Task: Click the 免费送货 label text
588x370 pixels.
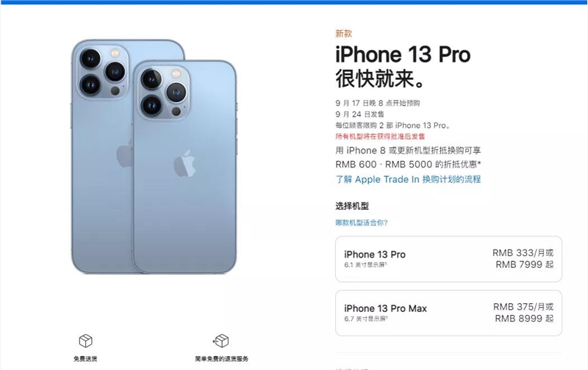Action: tap(85, 359)
